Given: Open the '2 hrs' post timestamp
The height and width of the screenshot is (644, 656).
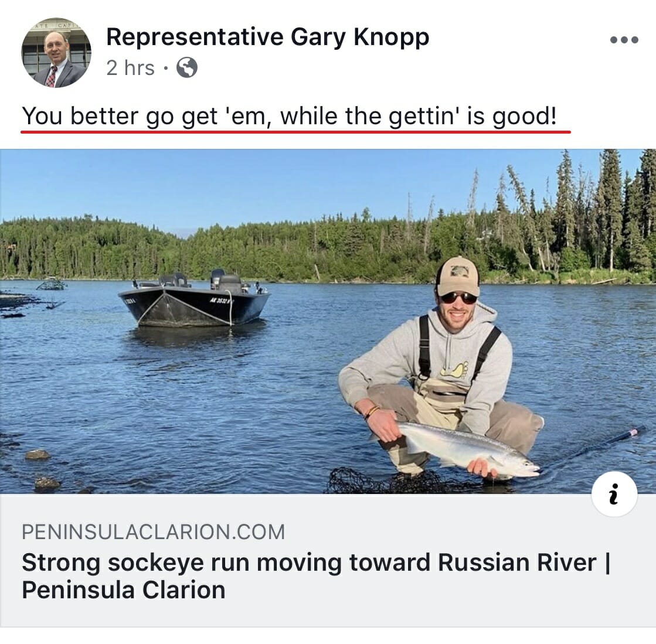Looking at the screenshot, I should (x=131, y=68).
